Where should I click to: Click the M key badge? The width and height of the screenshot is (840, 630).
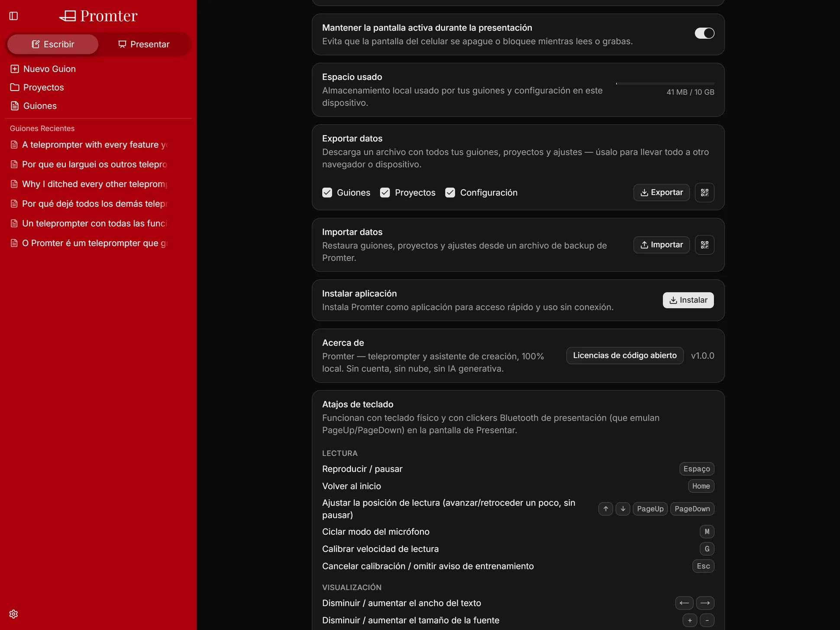(707, 532)
